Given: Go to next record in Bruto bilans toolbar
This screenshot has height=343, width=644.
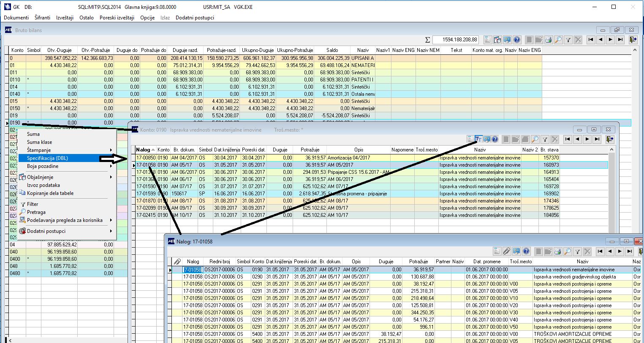Looking at the screenshot, I should (x=610, y=40).
